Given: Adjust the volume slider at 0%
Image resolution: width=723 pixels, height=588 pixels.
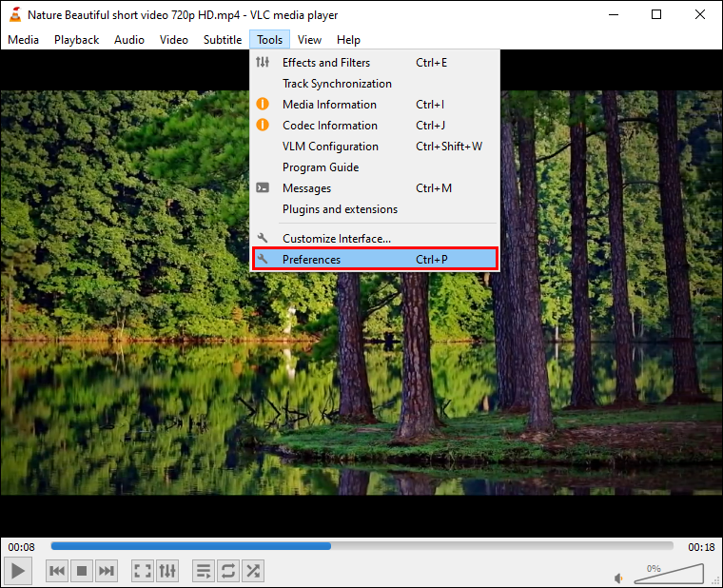Looking at the screenshot, I should pos(669,574).
